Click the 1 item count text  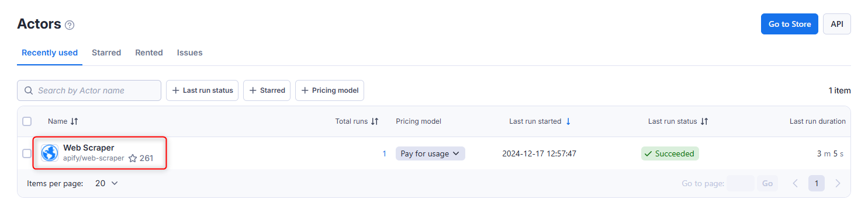[x=839, y=90]
